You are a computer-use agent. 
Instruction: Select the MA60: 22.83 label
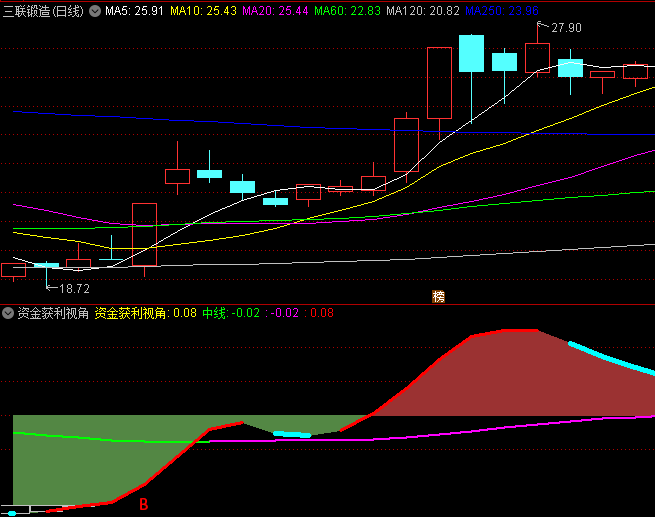(347, 11)
